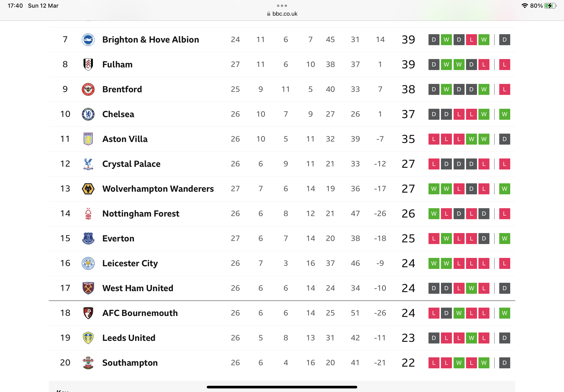Tap the bbc.co.uk address bar
This screenshot has height=392, width=564.
tap(282, 14)
